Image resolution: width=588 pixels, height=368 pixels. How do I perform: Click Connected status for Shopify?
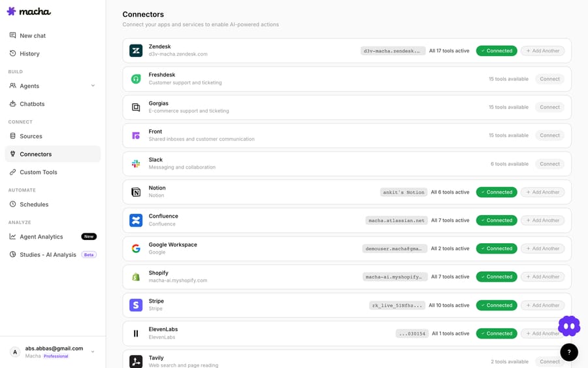(497, 277)
